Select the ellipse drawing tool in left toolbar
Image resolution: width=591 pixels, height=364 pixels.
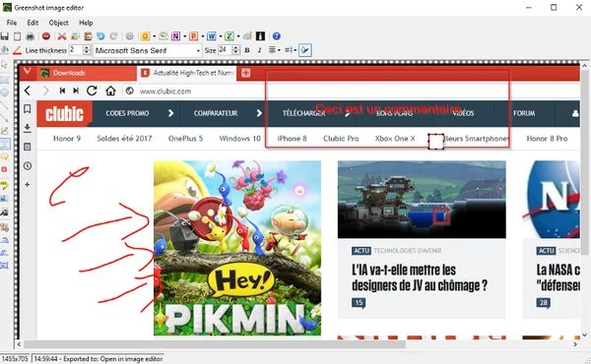(5, 92)
